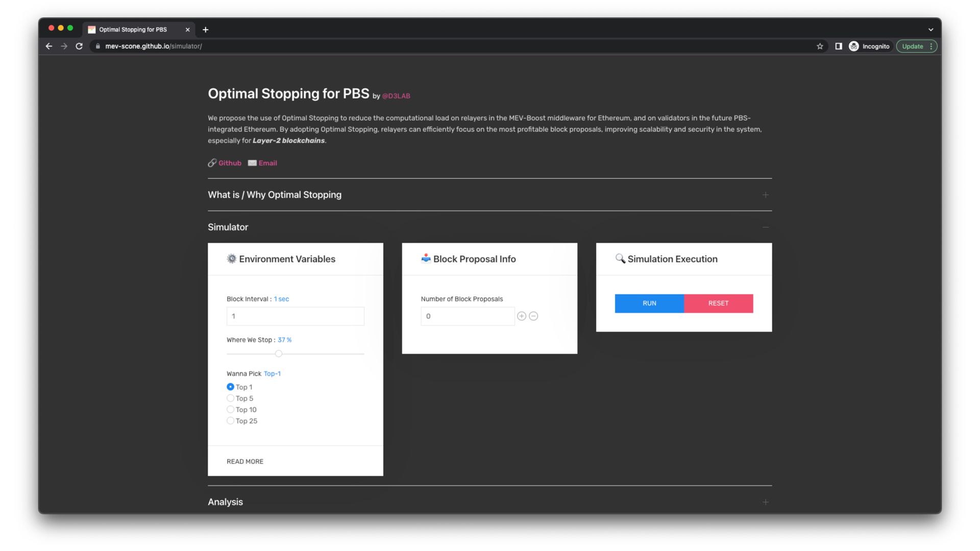Click the increment stepper on Block Proposals

point(522,316)
